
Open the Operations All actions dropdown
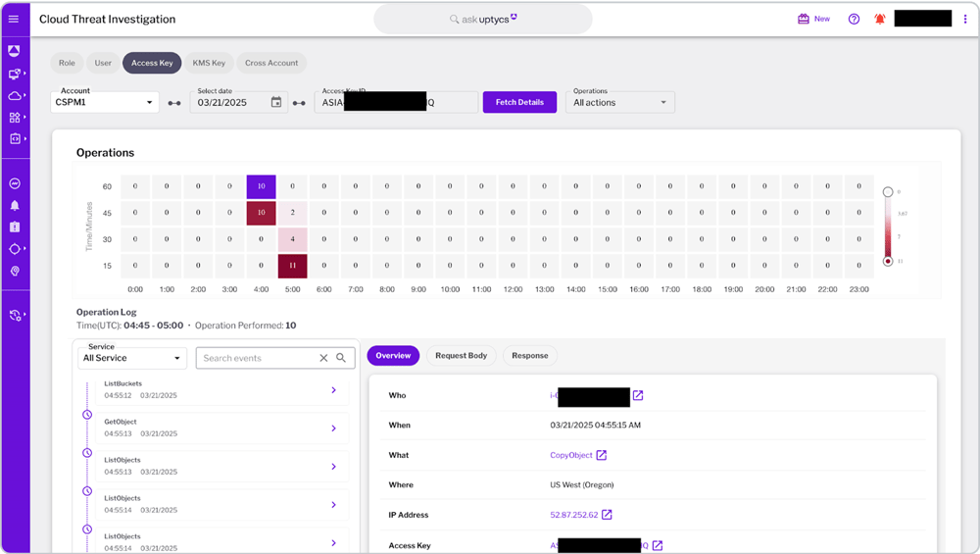pyautogui.click(x=620, y=102)
